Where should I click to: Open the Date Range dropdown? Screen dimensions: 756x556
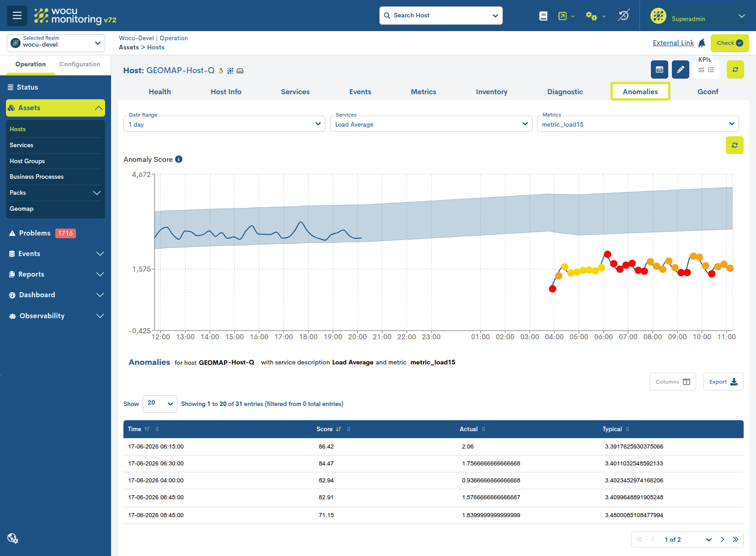click(x=224, y=124)
